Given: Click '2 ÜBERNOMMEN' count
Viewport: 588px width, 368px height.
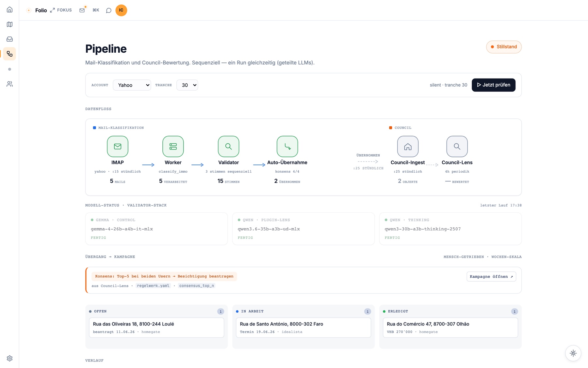Looking at the screenshot, I should point(287,181).
